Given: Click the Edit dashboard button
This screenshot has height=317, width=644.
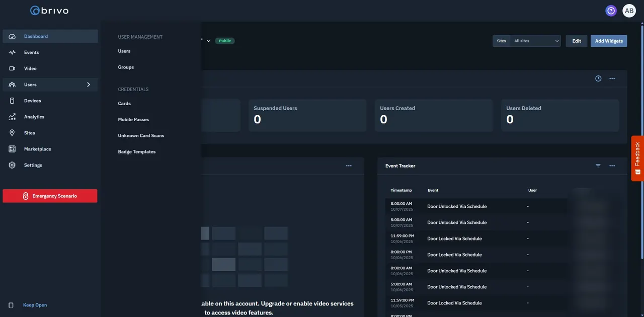Looking at the screenshot, I should 577,41.
